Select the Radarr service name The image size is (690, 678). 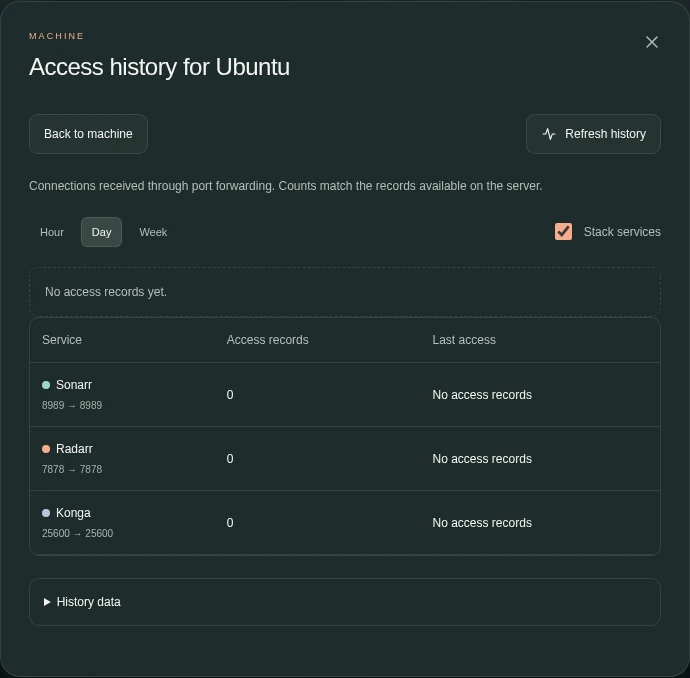(x=74, y=449)
